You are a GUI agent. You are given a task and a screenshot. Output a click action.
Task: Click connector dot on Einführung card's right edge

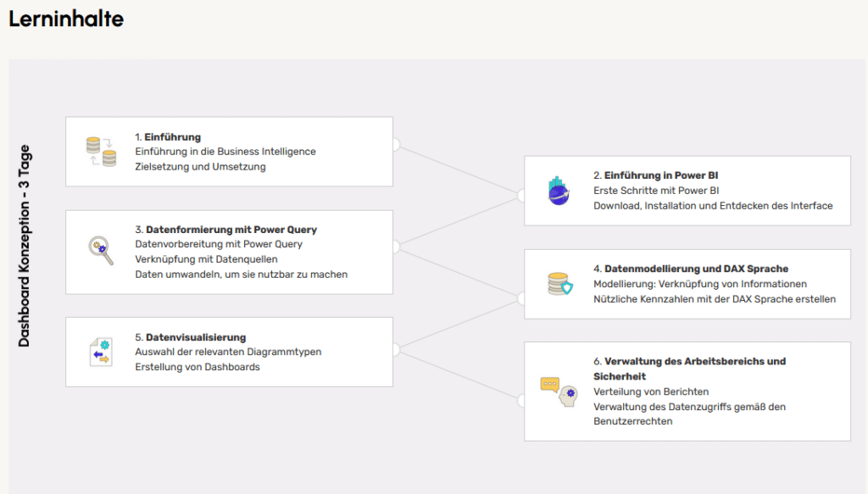[393, 145]
